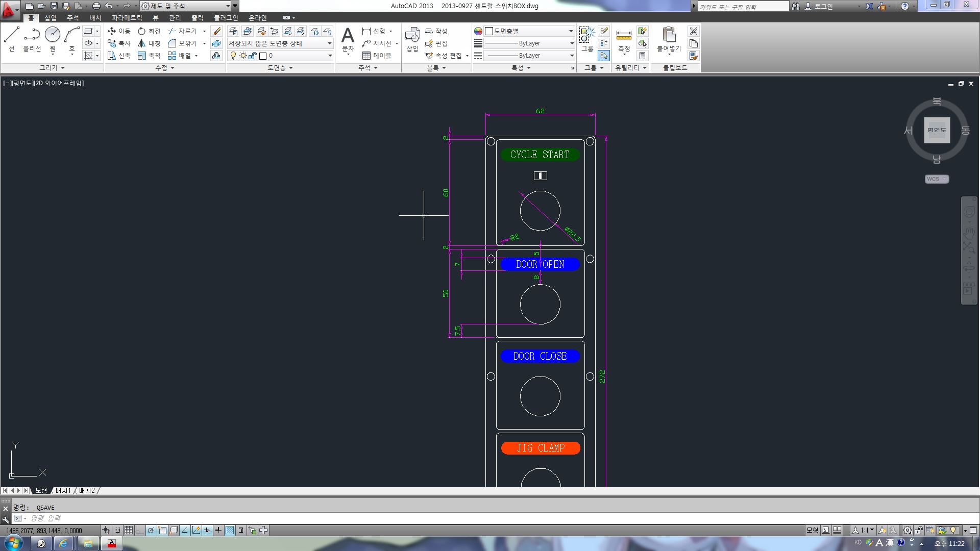Click the Insert block icon
Screen dimensions: 980x551
tap(412, 37)
